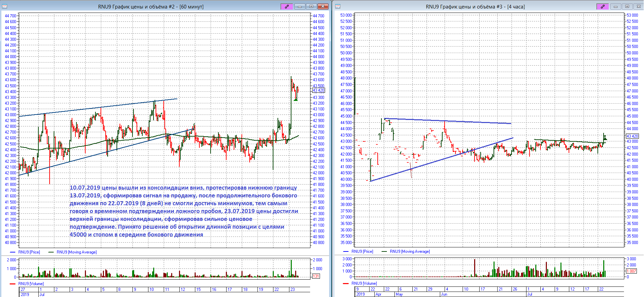Close the 60-minute chart window
The width and height of the screenshot is (644, 297).
(x=323, y=6)
